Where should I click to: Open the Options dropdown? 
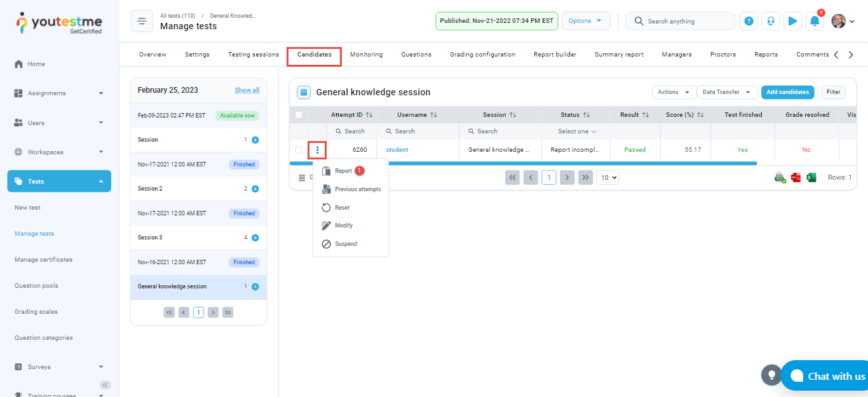(x=585, y=21)
